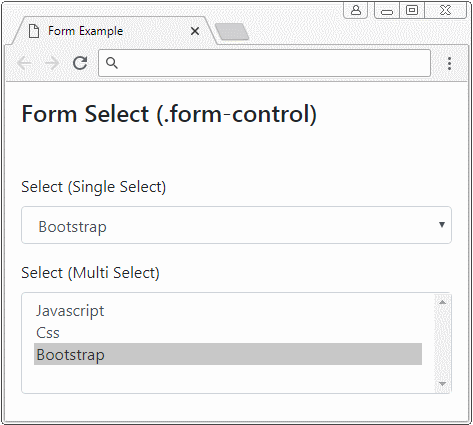Focus the browser address bar
The height and width of the screenshot is (425, 473).
tap(264, 63)
